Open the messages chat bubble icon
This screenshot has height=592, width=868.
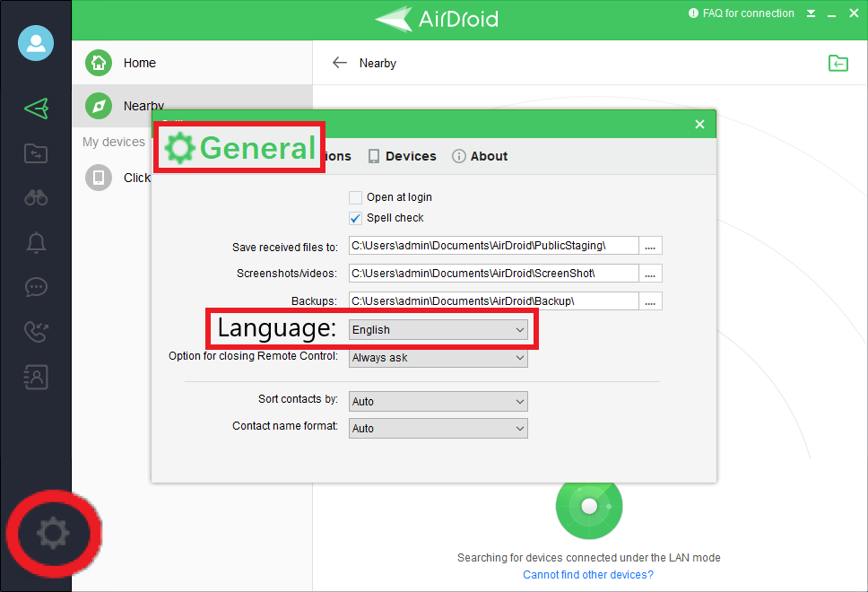pos(36,287)
